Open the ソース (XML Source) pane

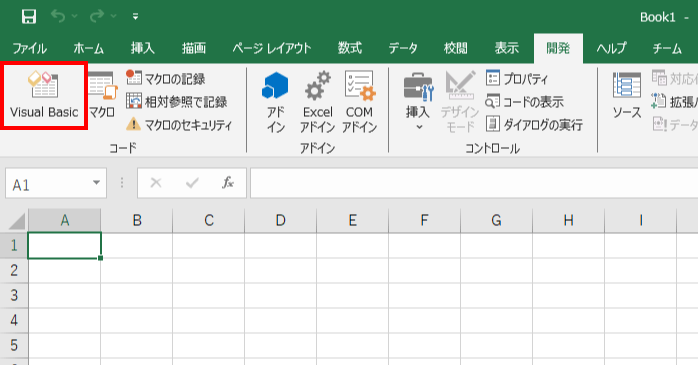click(x=627, y=96)
